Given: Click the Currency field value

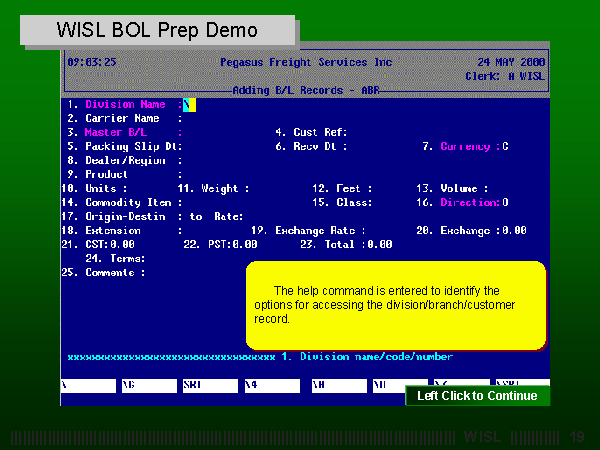Looking at the screenshot, I should (505, 146).
